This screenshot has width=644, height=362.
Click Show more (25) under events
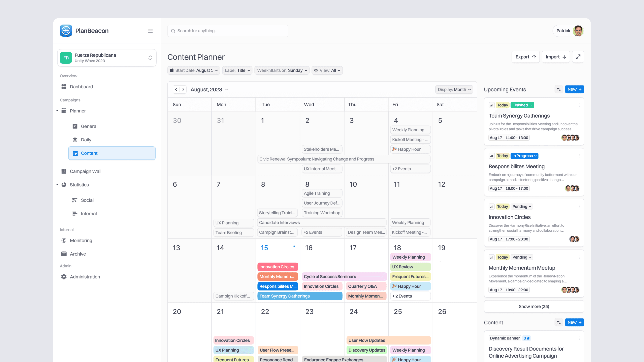(534, 306)
